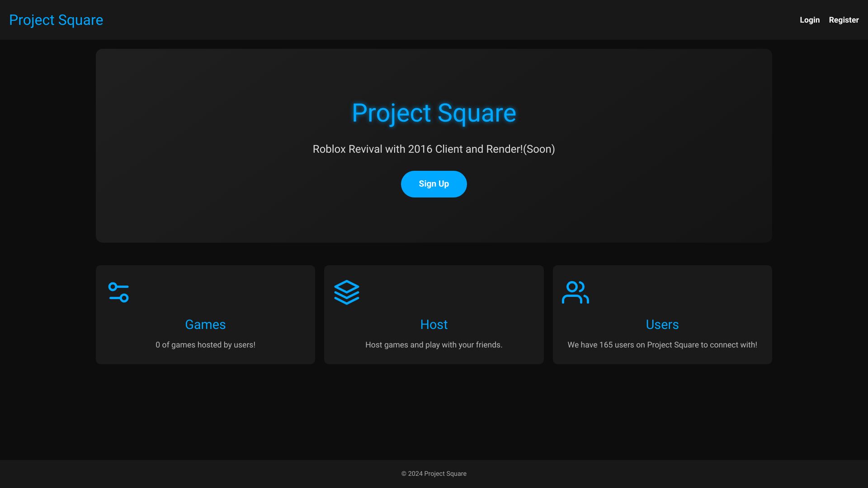Select the Games card heading
Viewport: 868px width, 488px height.
(205, 324)
